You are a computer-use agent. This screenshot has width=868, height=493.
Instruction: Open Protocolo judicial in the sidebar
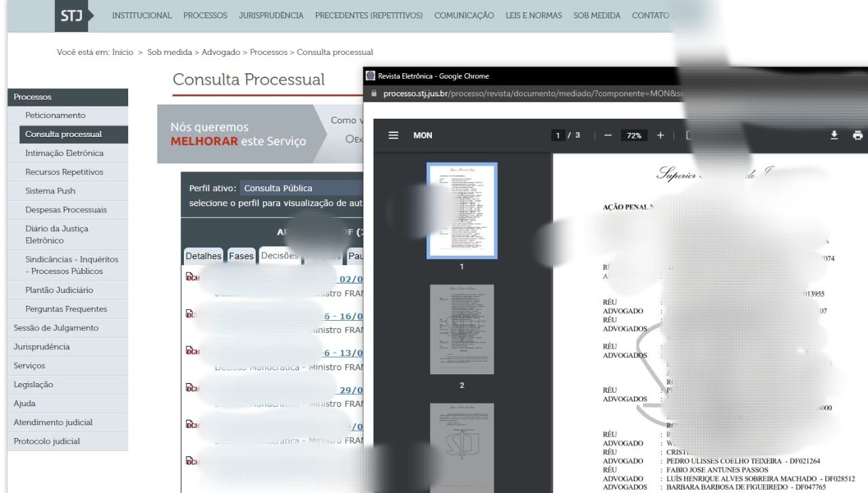coord(68,441)
